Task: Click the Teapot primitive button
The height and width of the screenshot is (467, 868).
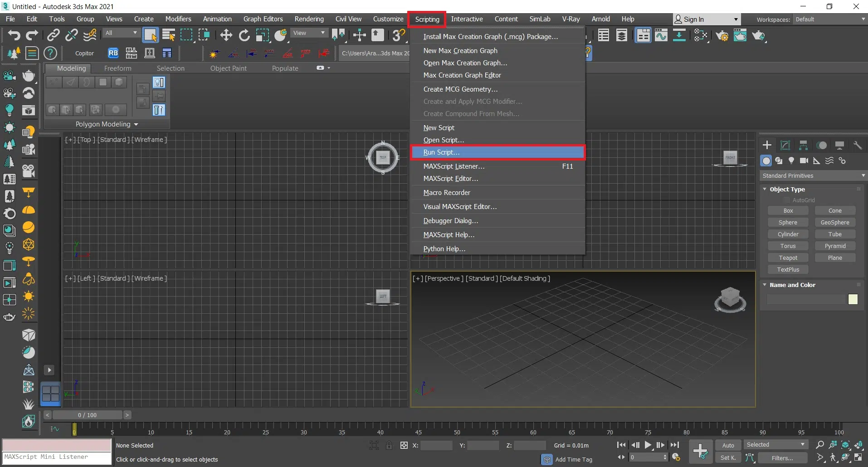Action: click(788, 258)
